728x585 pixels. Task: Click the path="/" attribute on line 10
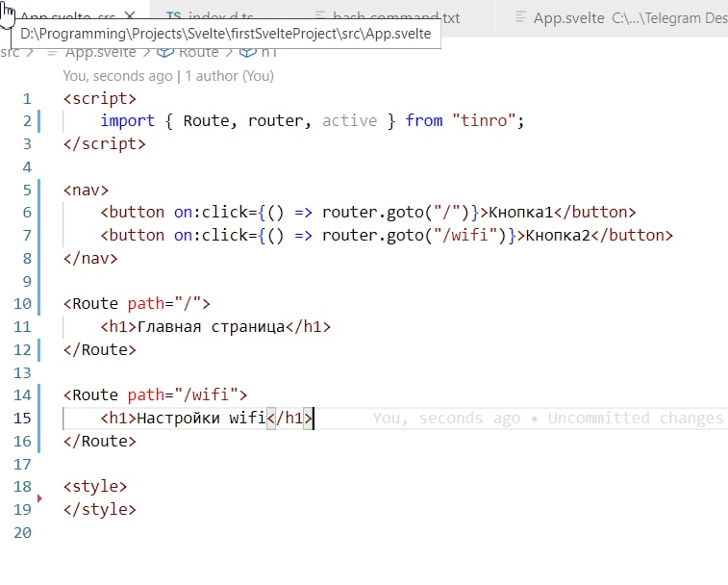[164, 303]
